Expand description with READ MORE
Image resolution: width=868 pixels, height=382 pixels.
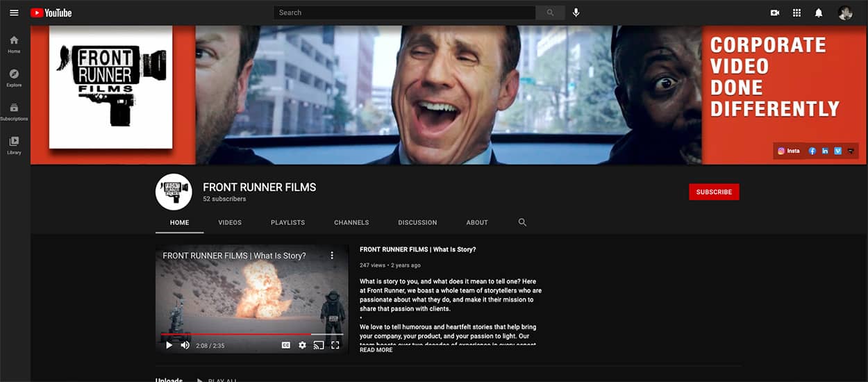point(376,350)
